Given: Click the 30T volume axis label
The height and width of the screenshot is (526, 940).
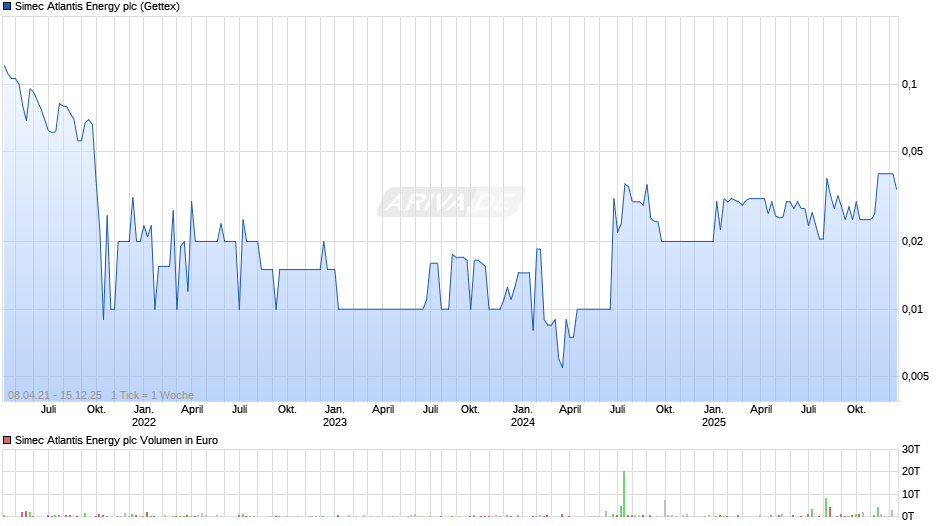Looking at the screenshot, I should 911,449.
